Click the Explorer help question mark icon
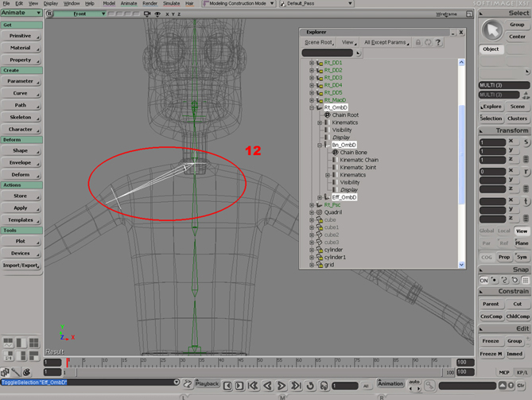532x400 pixels. (x=438, y=42)
